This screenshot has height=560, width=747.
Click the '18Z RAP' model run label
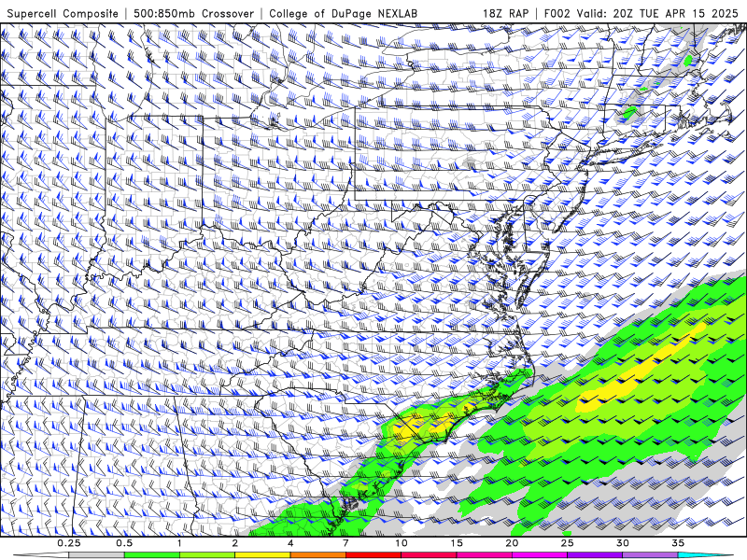pyautogui.click(x=505, y=13)
